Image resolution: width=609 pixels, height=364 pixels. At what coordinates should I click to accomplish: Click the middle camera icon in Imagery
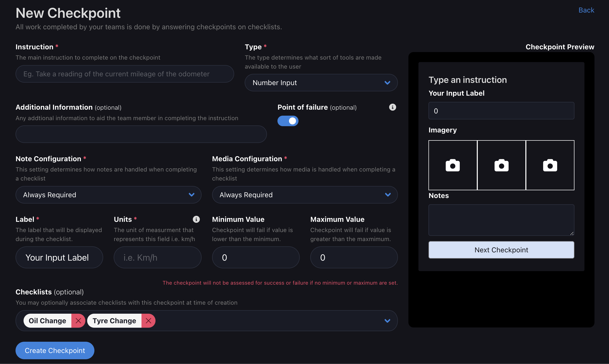point(501,165)
